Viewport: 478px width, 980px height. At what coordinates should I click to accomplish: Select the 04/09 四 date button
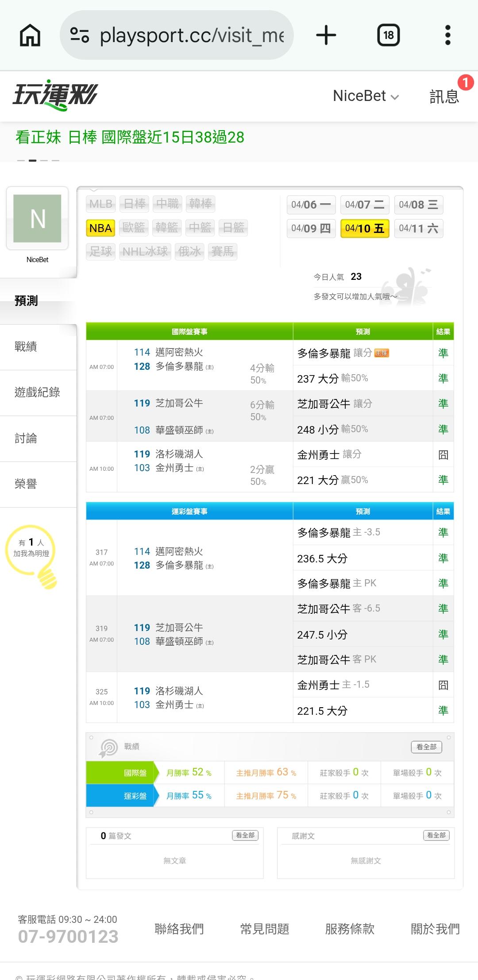click(311, 229)
